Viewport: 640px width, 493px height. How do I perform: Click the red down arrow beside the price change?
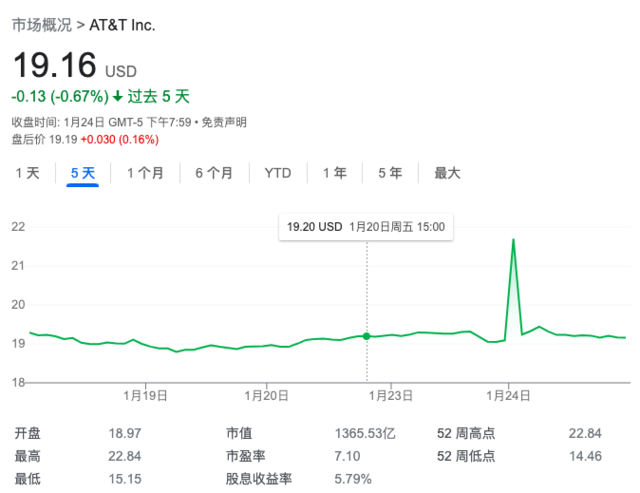[118, 97]
